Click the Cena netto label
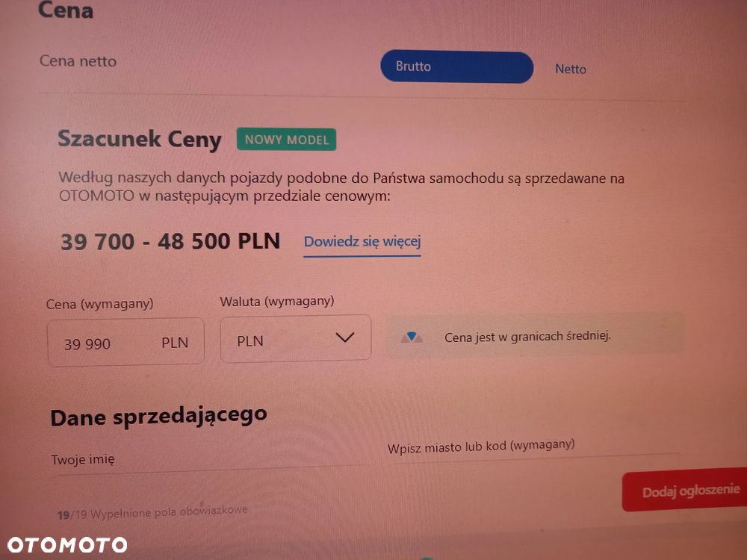Screen dimensions: 747x560 pos(78,61)
